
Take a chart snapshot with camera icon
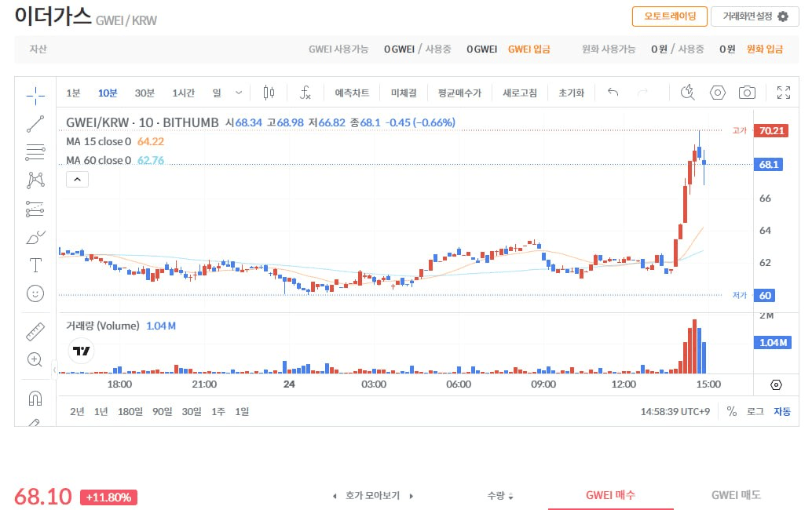coord(747,93)
